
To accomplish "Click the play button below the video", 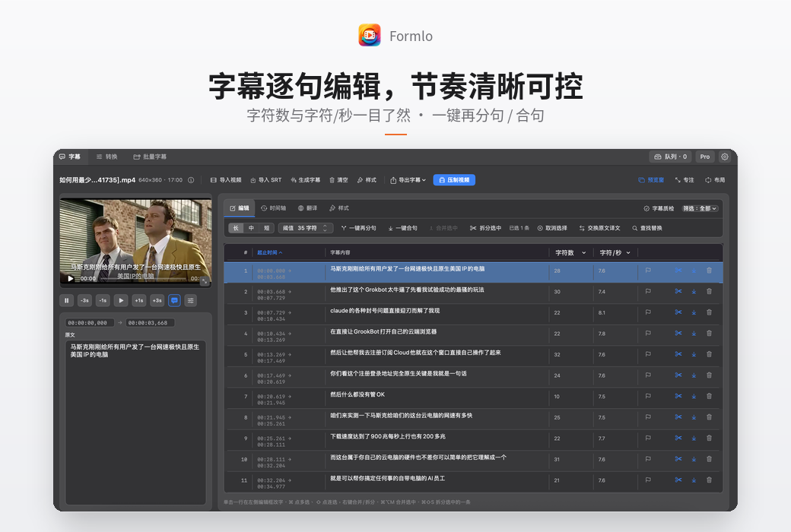I will click(121, 300).
